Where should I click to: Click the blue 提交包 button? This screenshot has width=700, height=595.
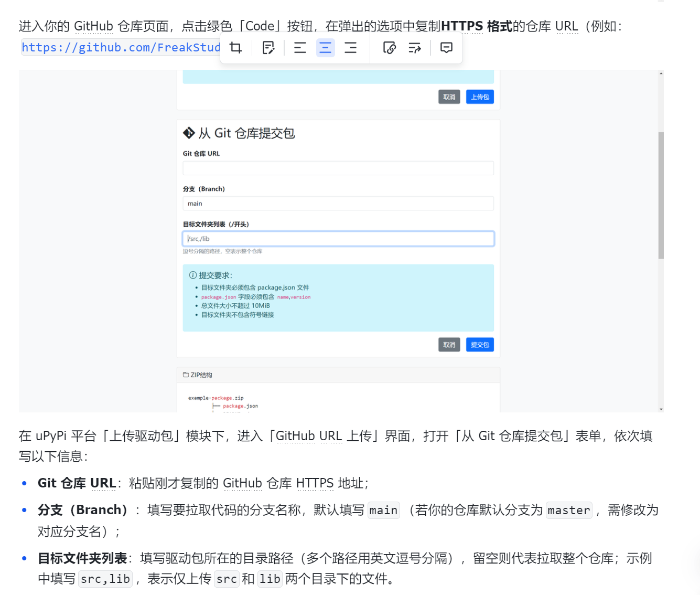point(479,345)
